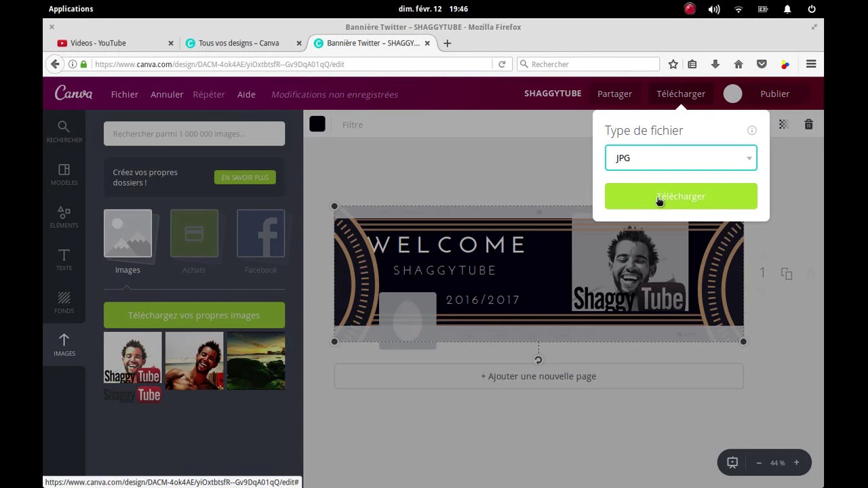Click the Filtre option

pyautogui.click(x=353, y=125)
